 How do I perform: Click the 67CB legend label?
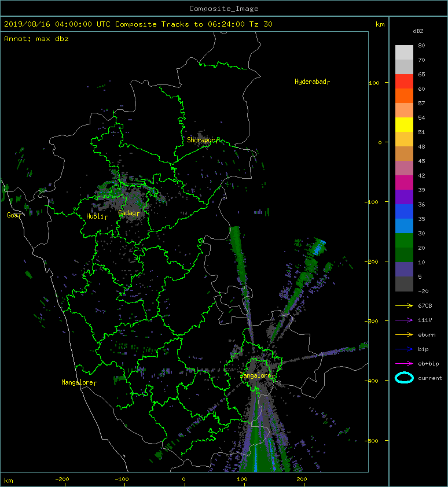(425, 305)
